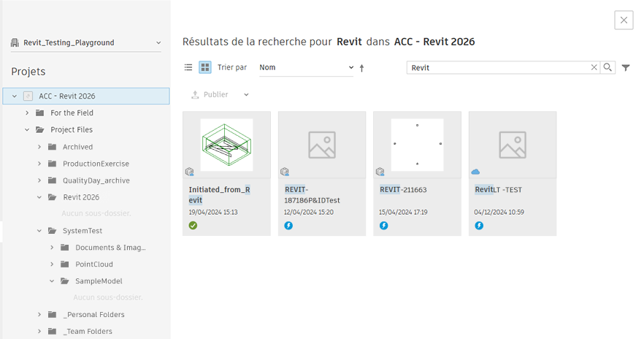The width and height of the screenshot is (644, 339).
Task: Collapse the SampleModel folder
Action: [x=52, y=281]
